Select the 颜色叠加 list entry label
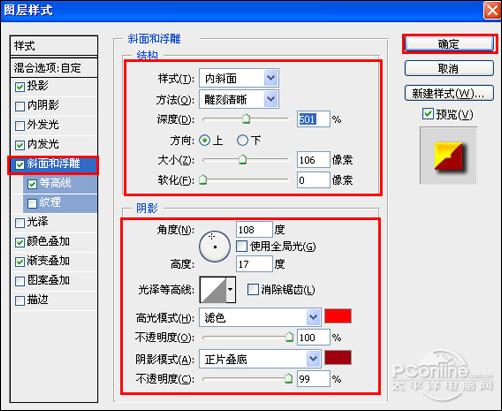The image size is (502, 411). (x=48, y=242)
